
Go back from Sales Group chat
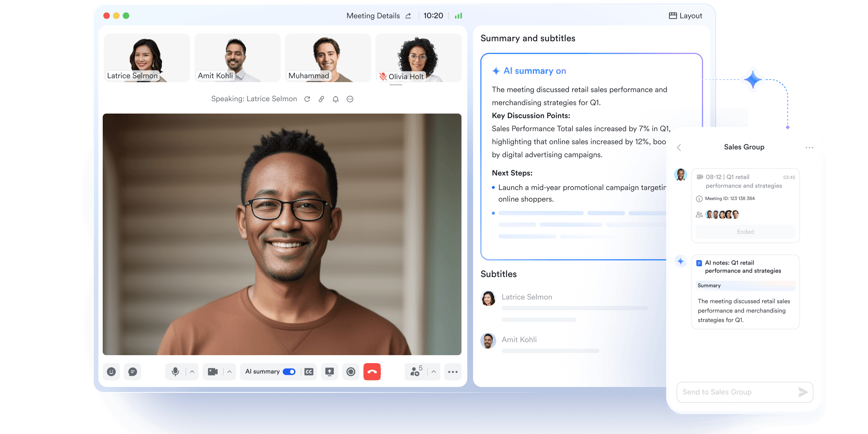pyautogui.click(x=679, y=148)
